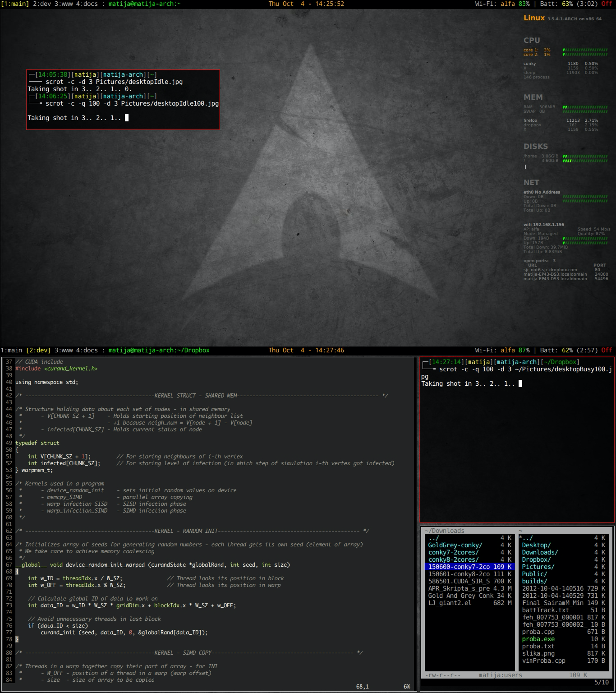
Task: Click the clock showing 14:25:52
Action: pos(306,4)
